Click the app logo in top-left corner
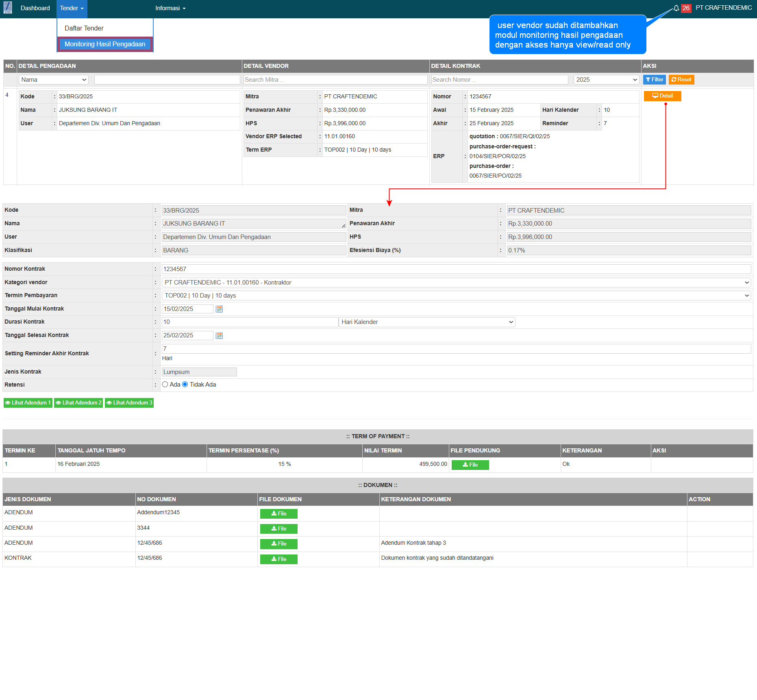The height and width of the screenshot is (700, 757). 8,8
